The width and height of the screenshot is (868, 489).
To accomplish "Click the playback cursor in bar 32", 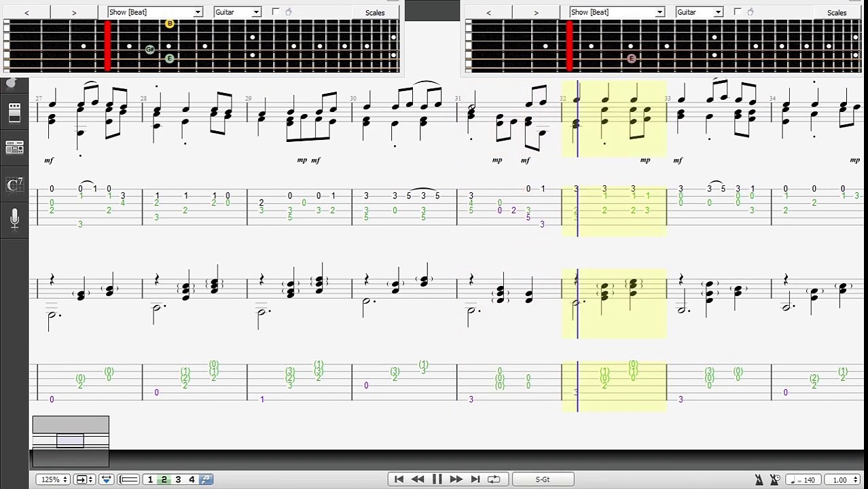I will 577,246.
